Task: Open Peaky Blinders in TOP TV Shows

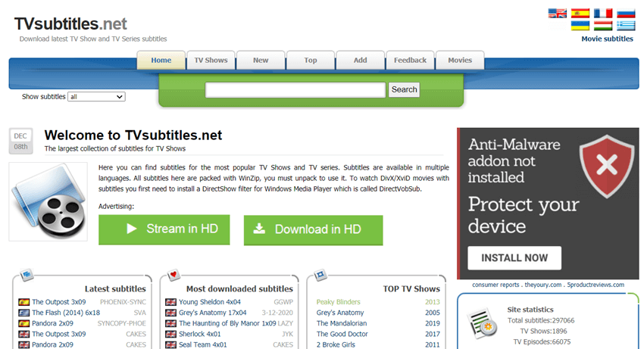Action: [338, 302]
